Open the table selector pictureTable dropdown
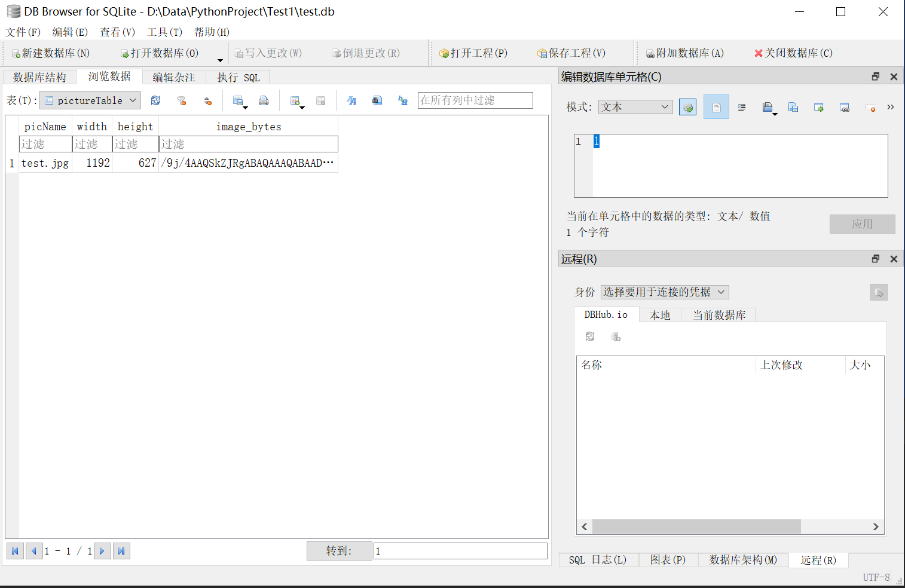 (x=90, y=100)
